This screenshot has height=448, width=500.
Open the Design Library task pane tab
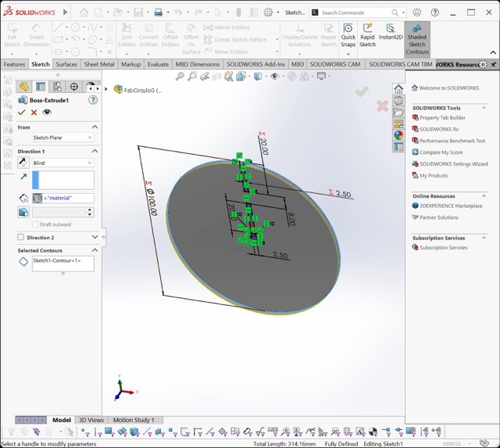[398, 101]
